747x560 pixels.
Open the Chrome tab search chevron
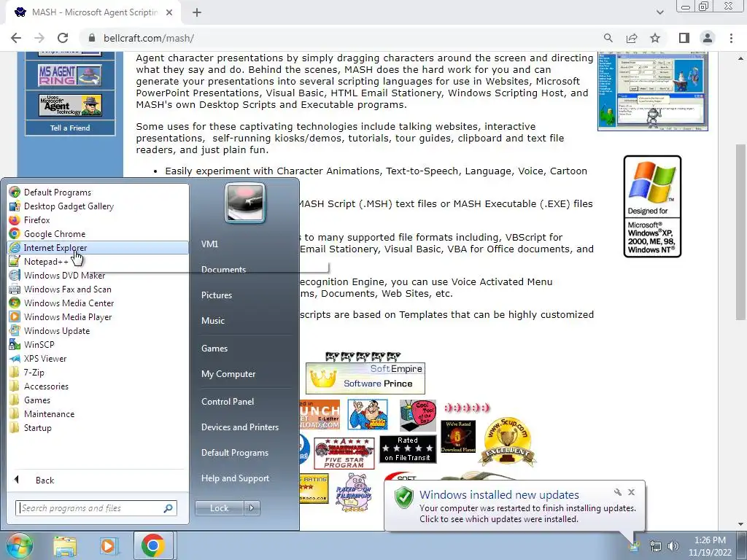tap(659, 12)
